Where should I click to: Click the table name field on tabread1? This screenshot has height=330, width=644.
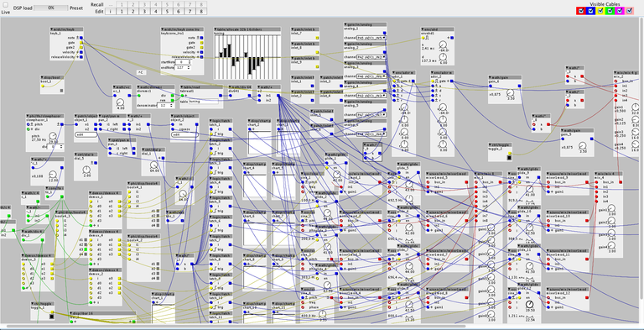(x=203, y=102)
